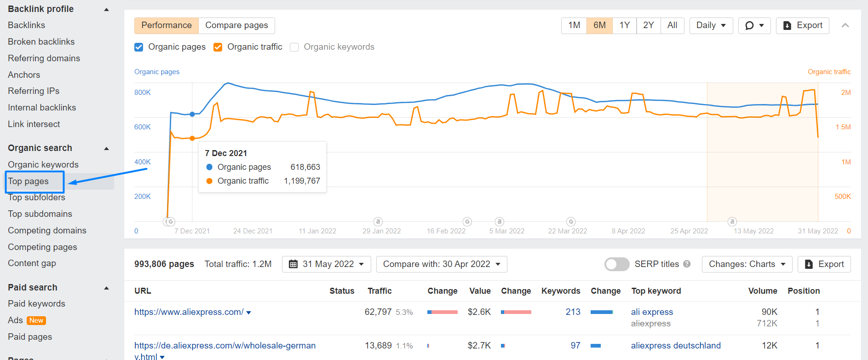Select the 2Y time range
Image resolution: width=868 pixels, height=360 pixels.
(x=649, y=25)
